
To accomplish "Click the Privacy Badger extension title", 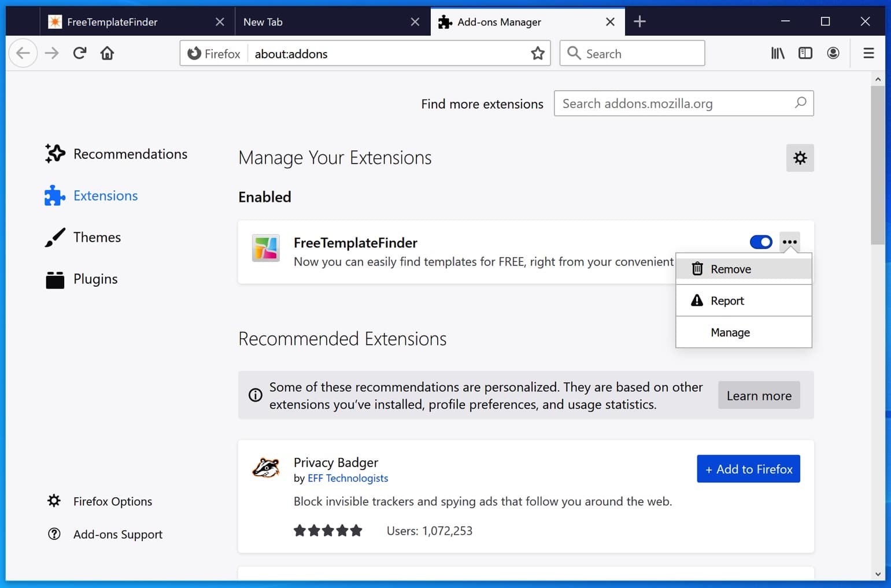I will [336, 463].
